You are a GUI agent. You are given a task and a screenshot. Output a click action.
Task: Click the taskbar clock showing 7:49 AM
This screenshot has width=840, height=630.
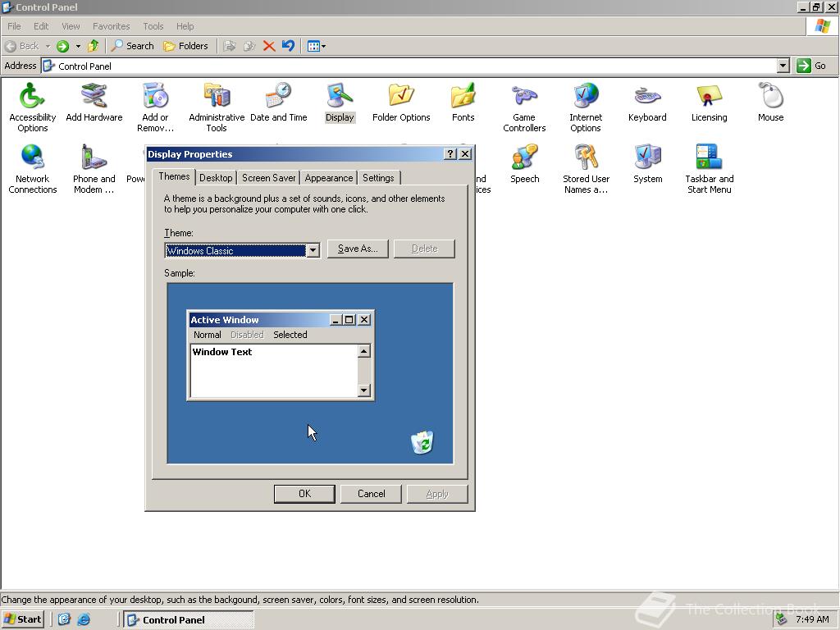click(812, 619)
